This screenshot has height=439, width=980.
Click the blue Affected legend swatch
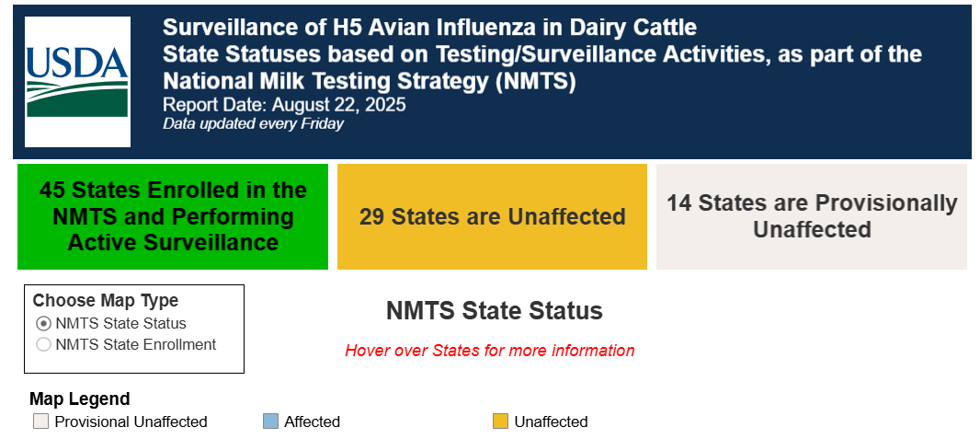[270, 421]
